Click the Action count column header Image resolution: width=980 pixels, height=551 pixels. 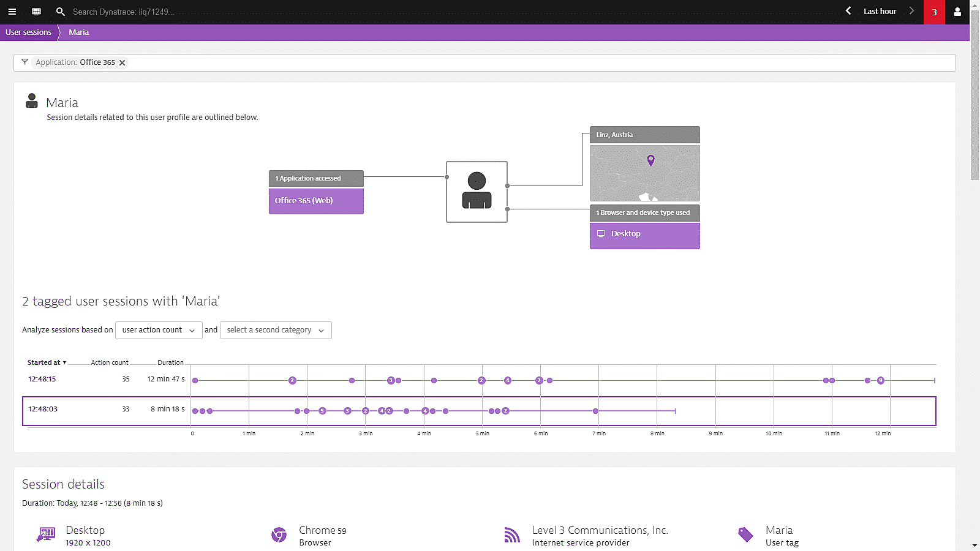click(x=110, y=362)
